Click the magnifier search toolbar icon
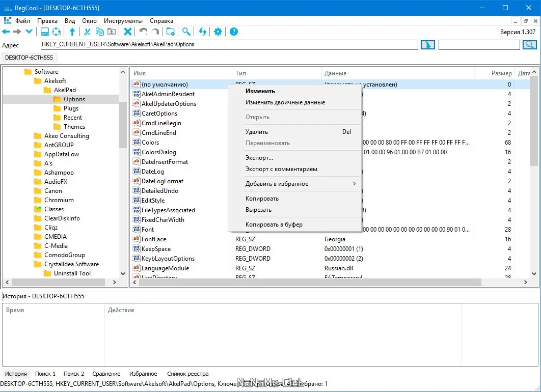Image resolution: width=541 pixels, height=392 pixels. pos(186,32)
